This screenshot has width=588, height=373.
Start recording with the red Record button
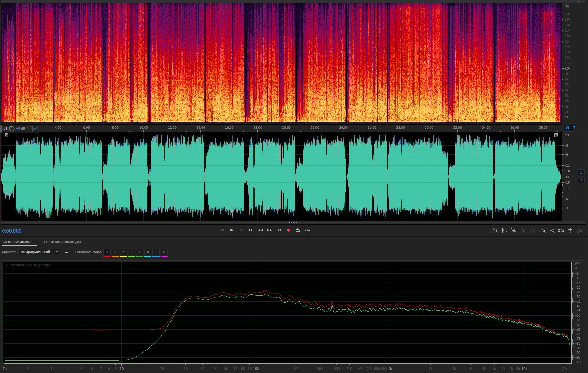tap(289, 230)
